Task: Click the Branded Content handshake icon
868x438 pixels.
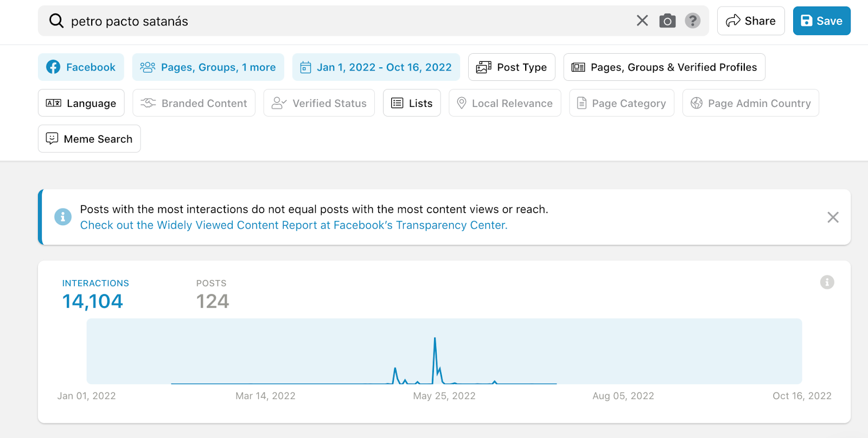Action: coord(148,103)
